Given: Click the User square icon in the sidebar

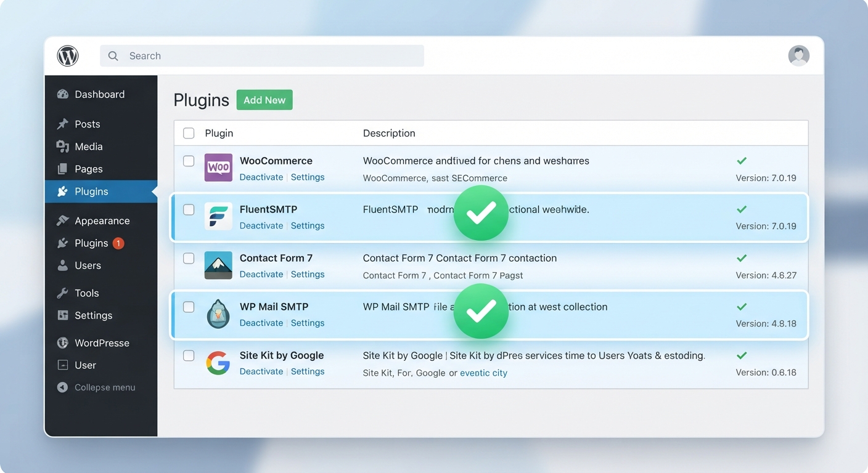Looking at the screenshot, I should [62, 365].
